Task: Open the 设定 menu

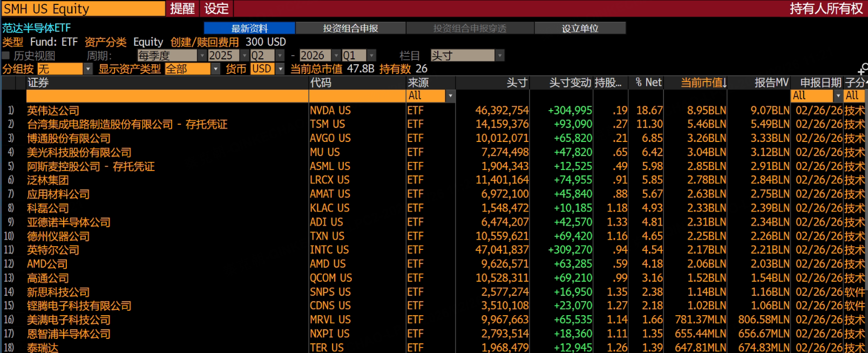Action: pyautogui.click(x=216, y=9)
